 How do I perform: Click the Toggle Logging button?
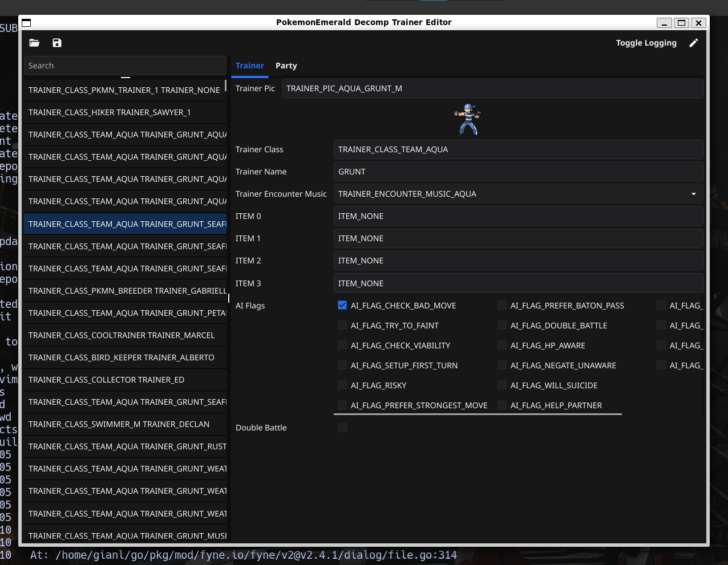(646, 43)
